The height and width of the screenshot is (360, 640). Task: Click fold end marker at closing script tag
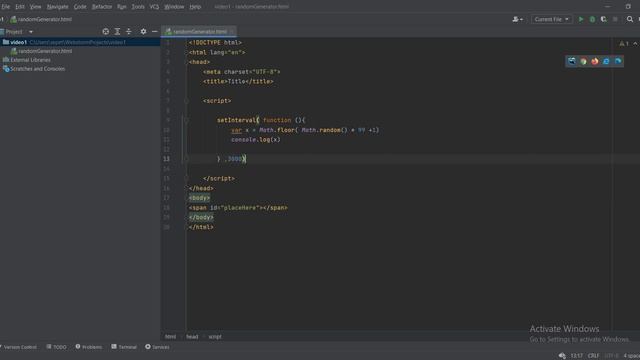[186, 178]
